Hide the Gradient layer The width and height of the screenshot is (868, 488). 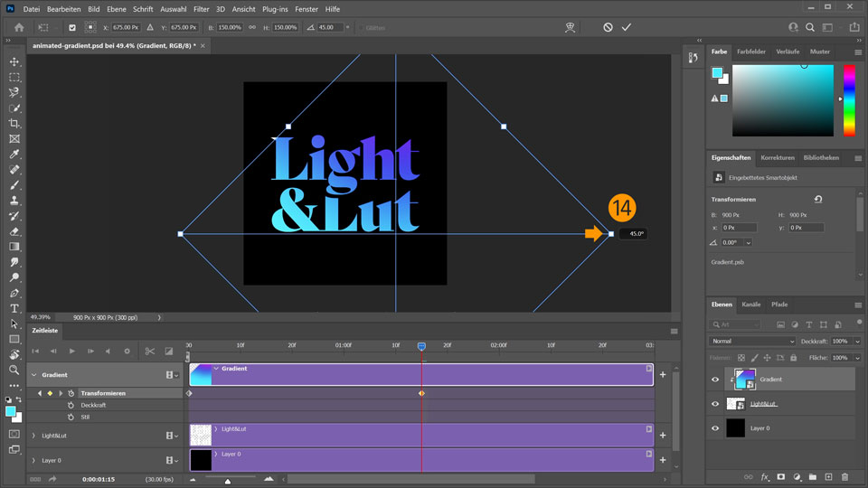pos(715,380)
